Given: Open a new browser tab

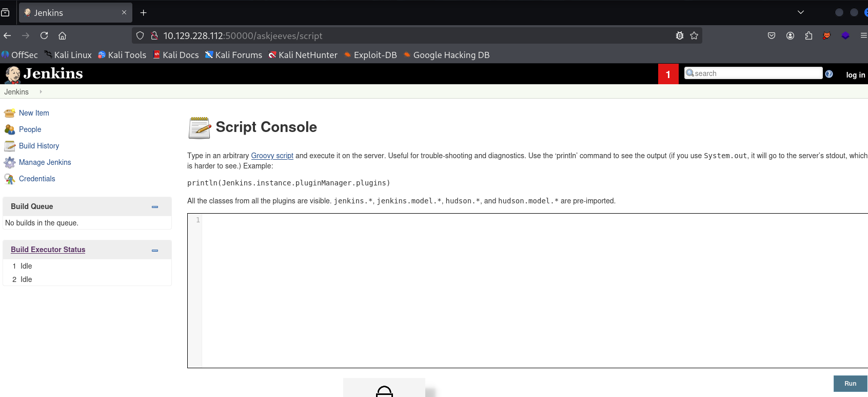Looking at the screenshot, I should click(144, 12).
